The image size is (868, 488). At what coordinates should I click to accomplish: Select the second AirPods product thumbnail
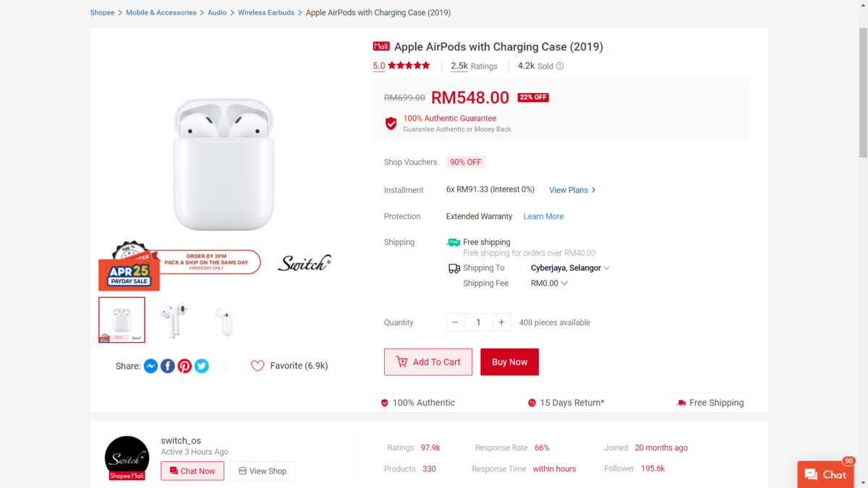click(173, 320)
